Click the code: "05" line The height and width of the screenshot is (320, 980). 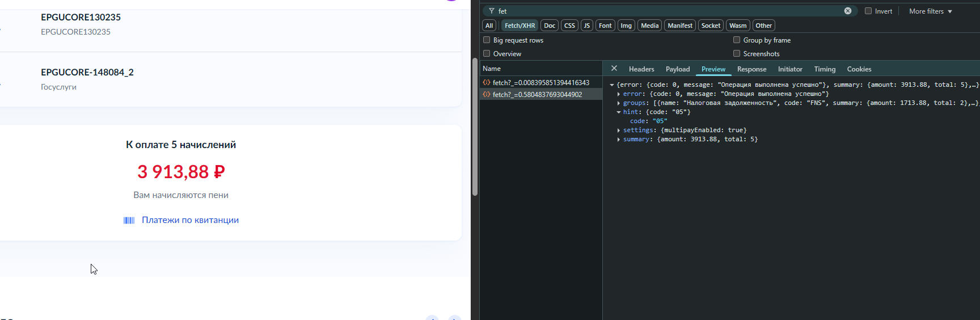(649, 121)
